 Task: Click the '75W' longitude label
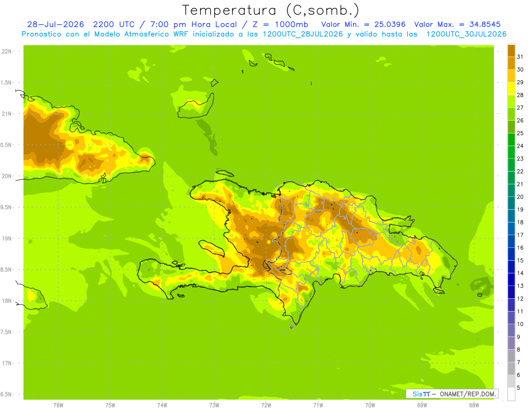(110, 405)
